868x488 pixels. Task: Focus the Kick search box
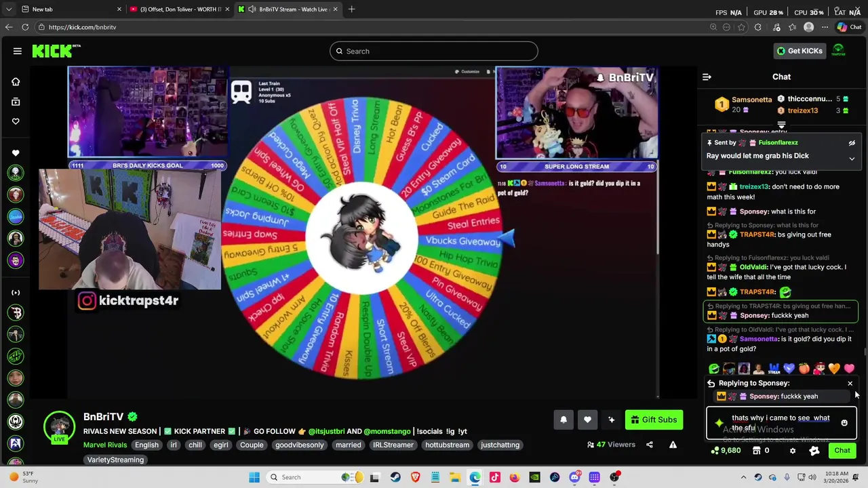coord(434,51)
